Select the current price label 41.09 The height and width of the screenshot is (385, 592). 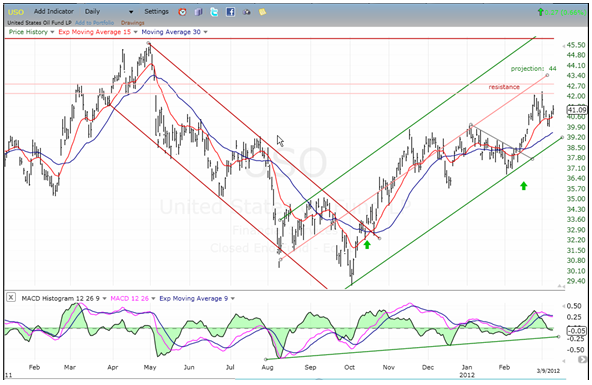(577, 110)
